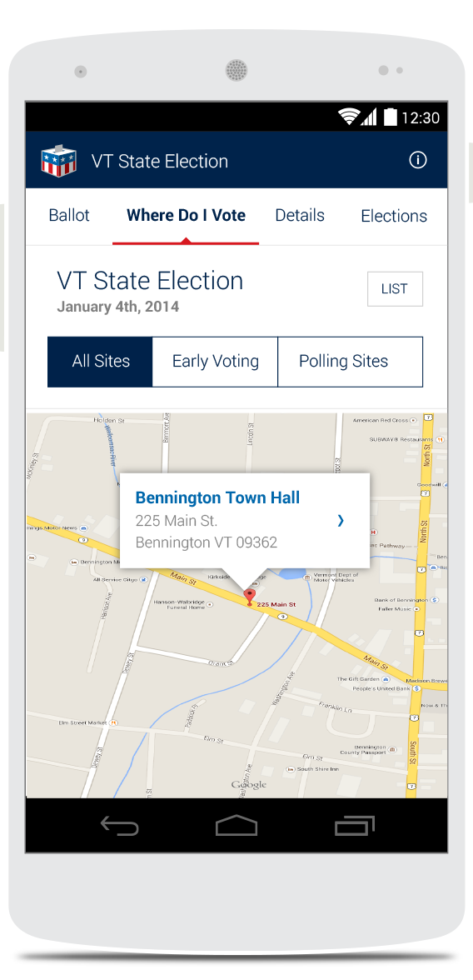This screenshot has height=980, width=473.
Task: Switch to the Details tab
Action: [x=300, y=215]
